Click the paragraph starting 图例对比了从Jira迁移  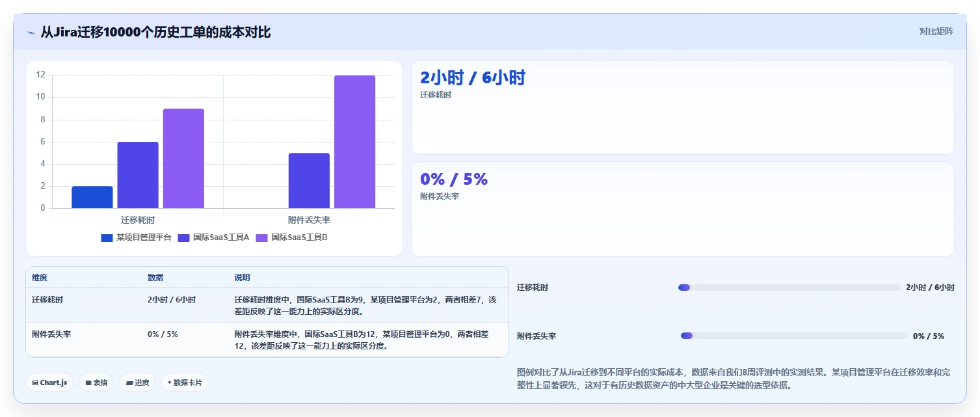[x=734, y=379]
